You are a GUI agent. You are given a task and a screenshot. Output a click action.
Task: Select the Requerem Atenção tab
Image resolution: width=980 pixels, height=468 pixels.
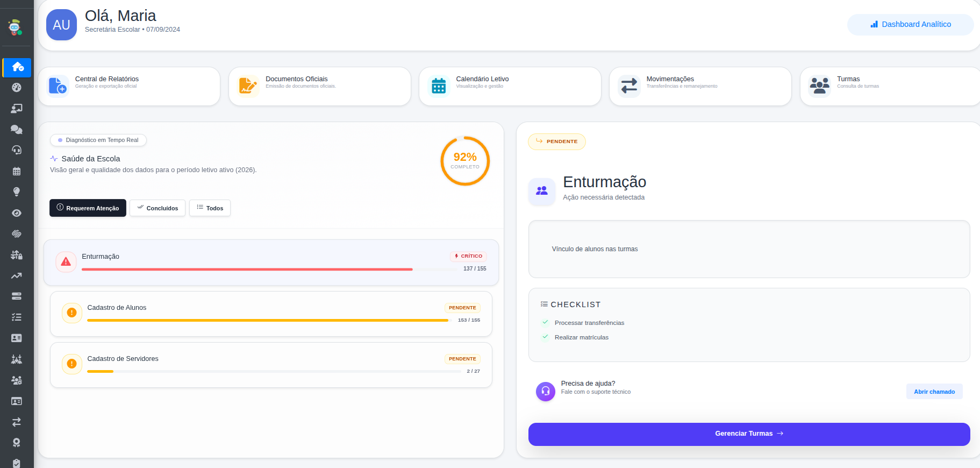[x=88, y=208]
